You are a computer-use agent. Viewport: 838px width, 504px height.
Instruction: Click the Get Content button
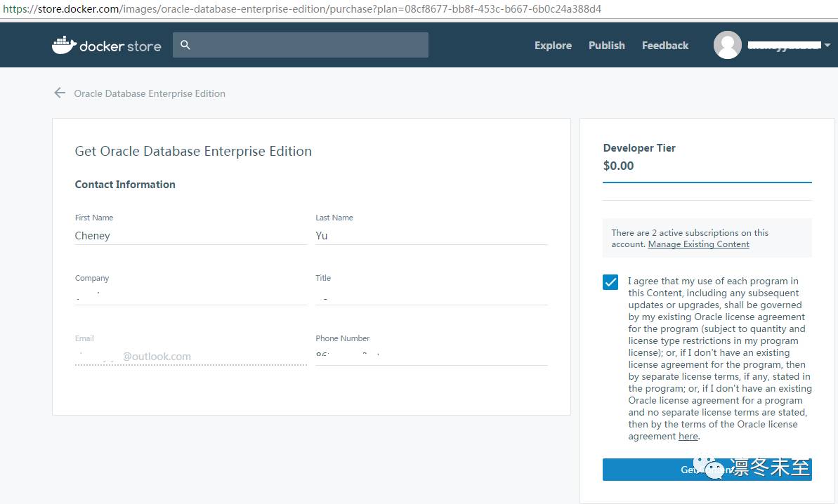point(646,470)
